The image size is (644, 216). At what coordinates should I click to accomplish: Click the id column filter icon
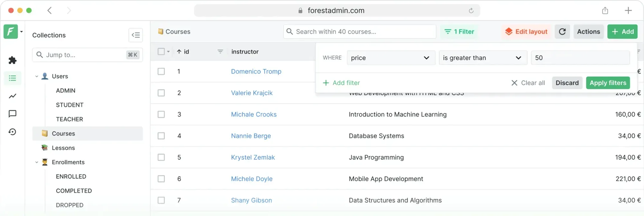point(220,52)
